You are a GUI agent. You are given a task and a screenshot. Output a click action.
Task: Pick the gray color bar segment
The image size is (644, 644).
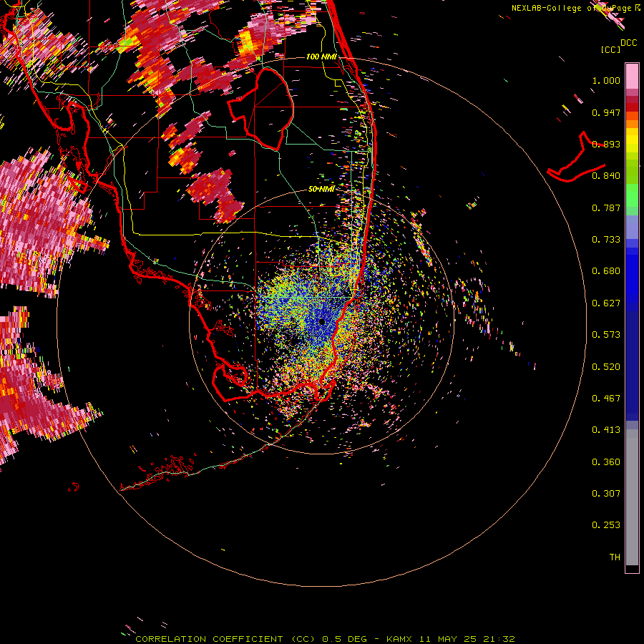click(x=632, y=497)
